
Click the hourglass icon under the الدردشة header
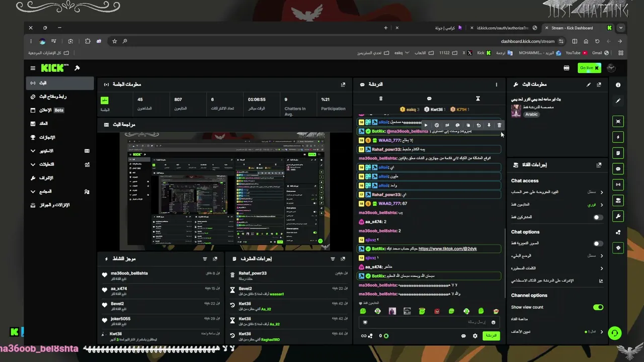478,99
